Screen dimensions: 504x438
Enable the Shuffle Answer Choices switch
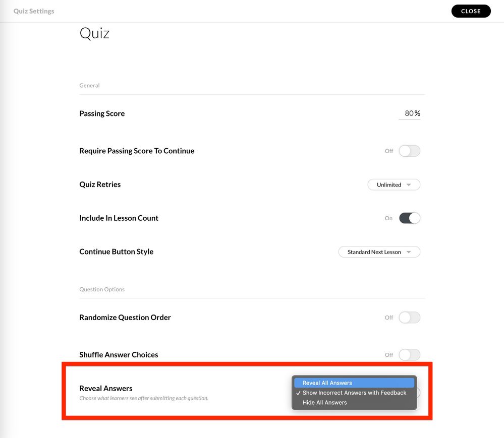click(x=409, y=355)
